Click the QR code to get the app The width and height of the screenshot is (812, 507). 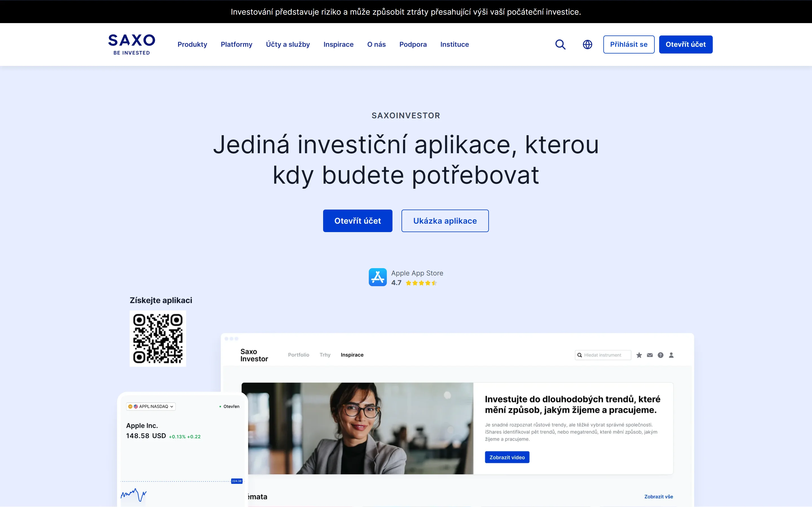158,338
